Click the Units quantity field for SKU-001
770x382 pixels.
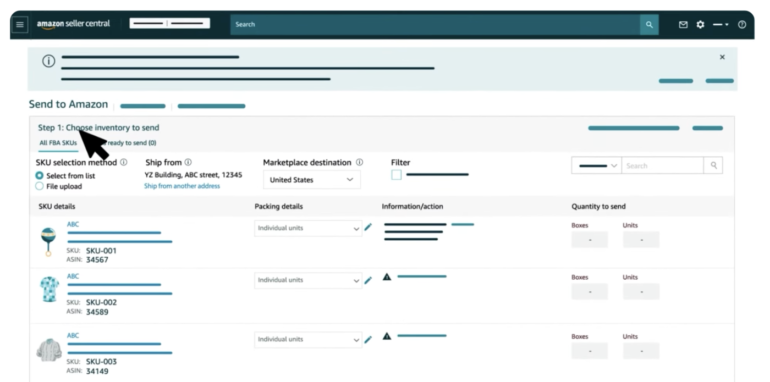tap(641, 240)
